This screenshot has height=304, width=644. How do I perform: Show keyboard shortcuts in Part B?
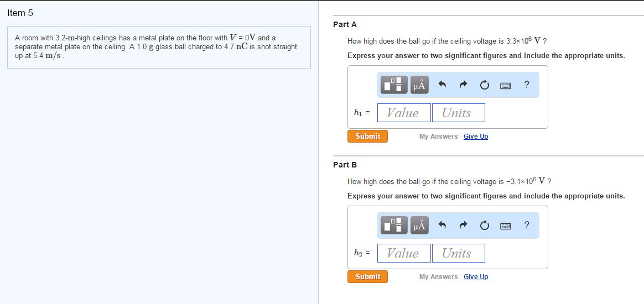coord(505,226)
